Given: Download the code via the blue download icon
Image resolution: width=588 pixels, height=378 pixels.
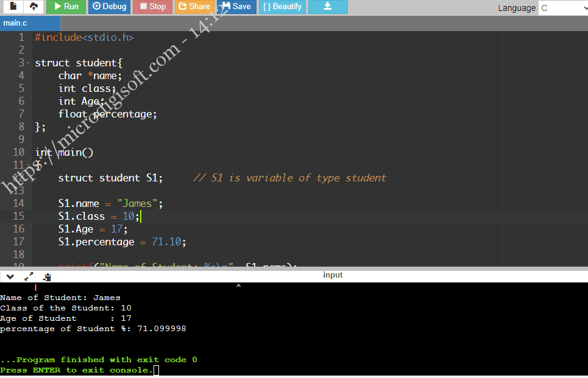Looking at the screenshot, I should (x=327, y=7).
